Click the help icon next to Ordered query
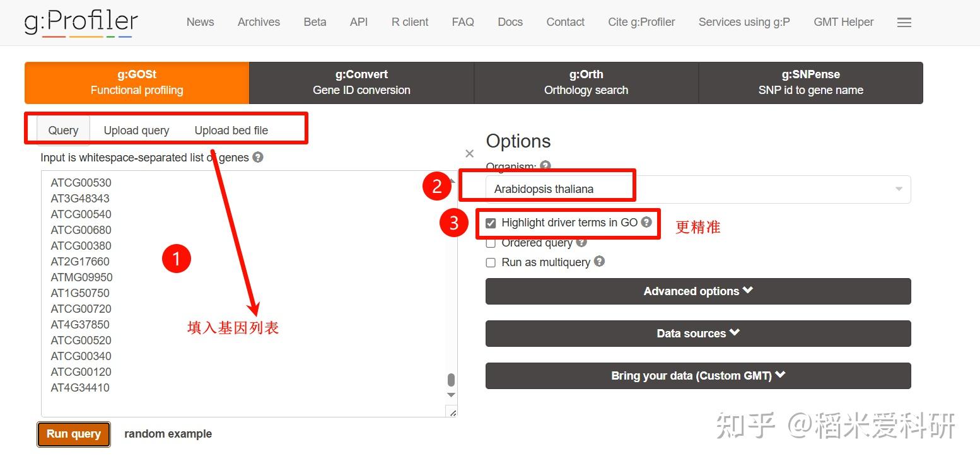 pyautogui.click(x=581, y=242)
